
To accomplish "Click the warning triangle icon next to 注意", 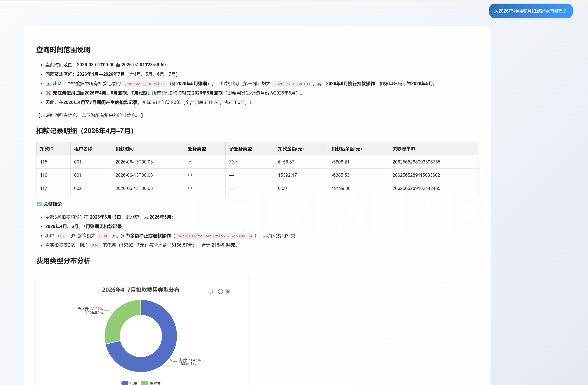I will coord(48,84).
